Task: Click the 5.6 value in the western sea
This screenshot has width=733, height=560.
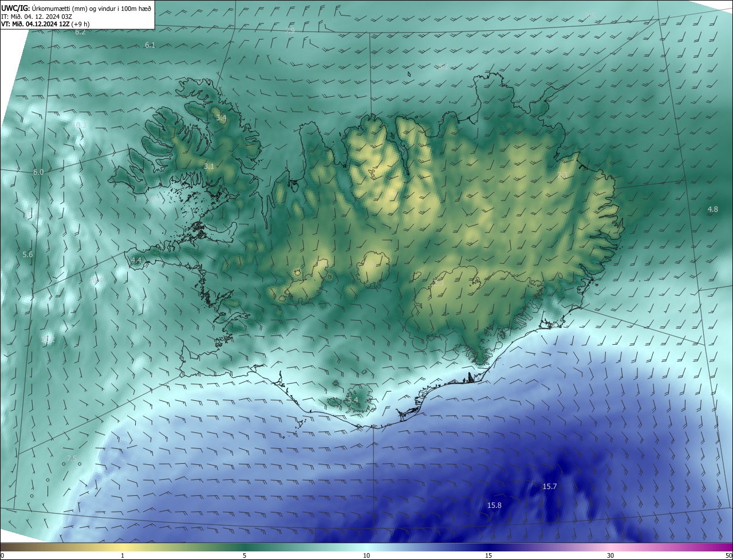Action: click(x=27, y=254)
